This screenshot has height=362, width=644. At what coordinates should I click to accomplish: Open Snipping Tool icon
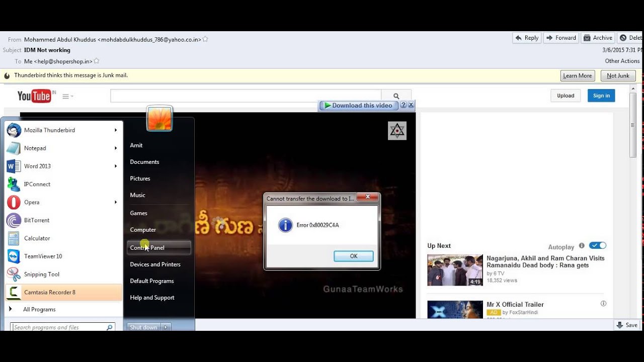pyautogui.click(x=14, y=275)
